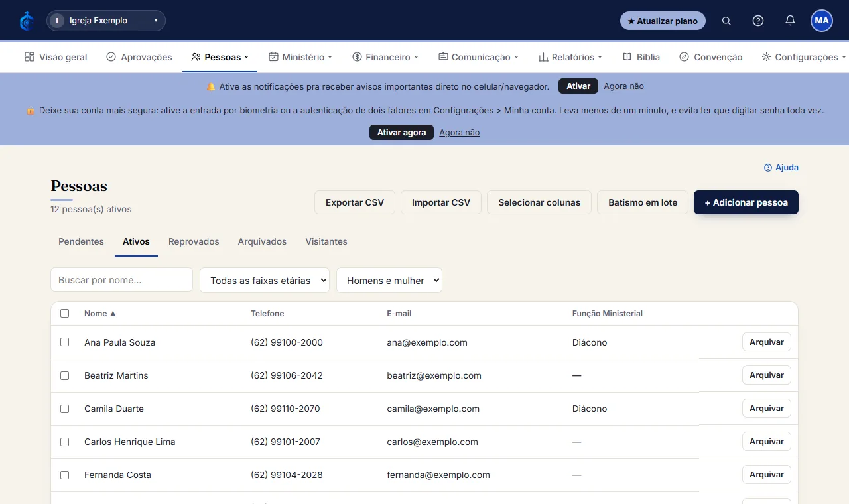Open the search magnifier icon
Image resolution: width=849 pixels, height=504 pixels.
(726, 21)
